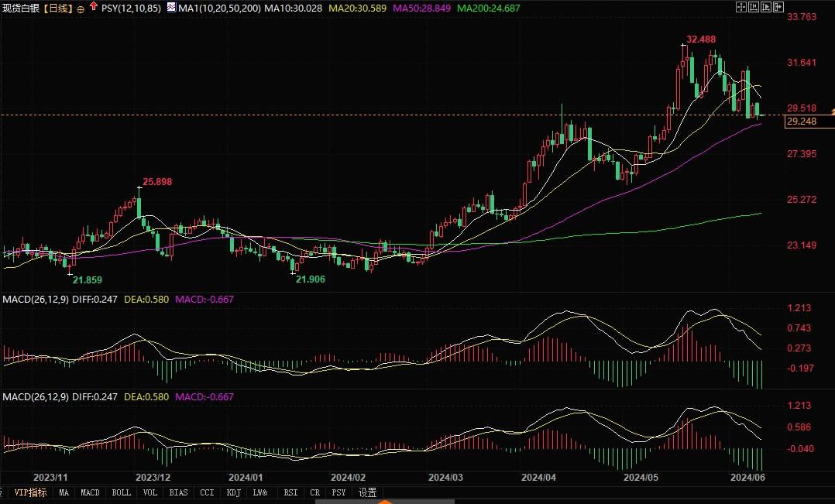
Task: Open the LW& indicator tab
Action: [x=260, y=493]
